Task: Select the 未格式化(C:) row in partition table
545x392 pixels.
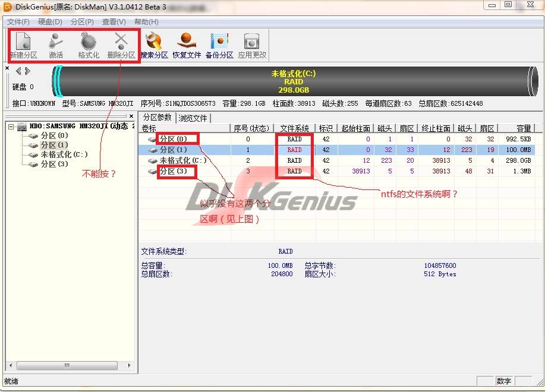Action: pyautogui.click(x=336, y=160)
